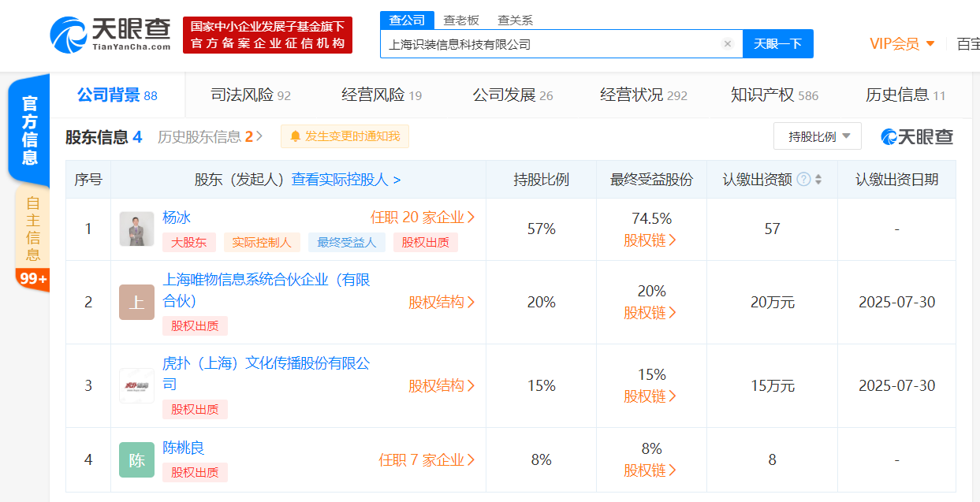The height and width of the screenshot is (502, 980).
Task: Switch to the 司法风险 tab
Action: coord(250,95)
